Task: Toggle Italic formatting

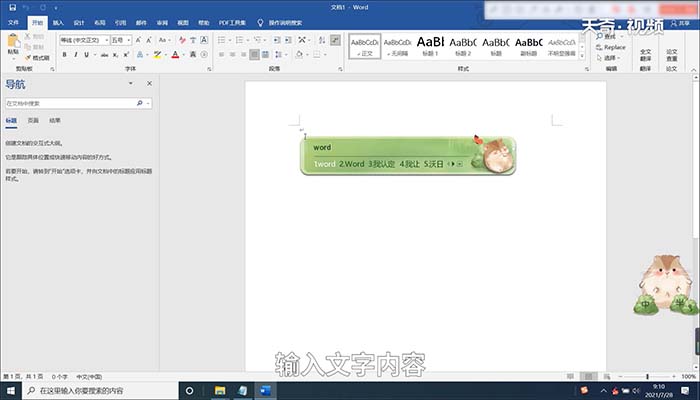Action: [x=75, y=54]
